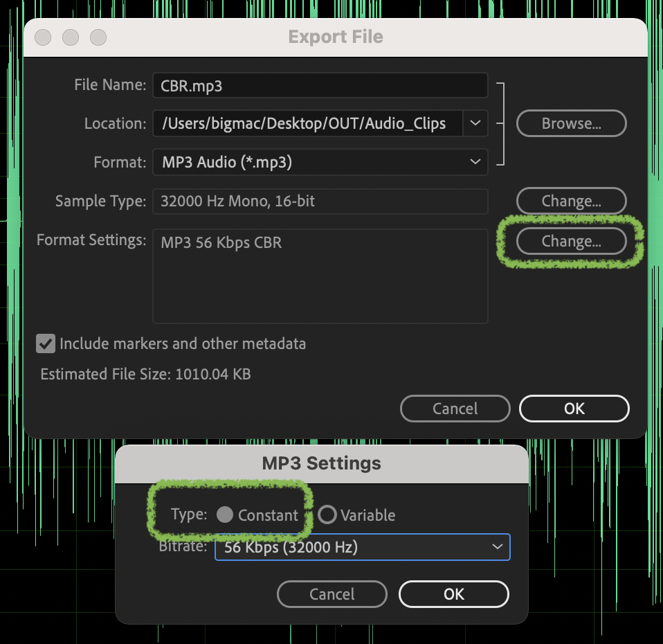Minimize the Export File window
The image size is (663, 644).
point(71,37)
